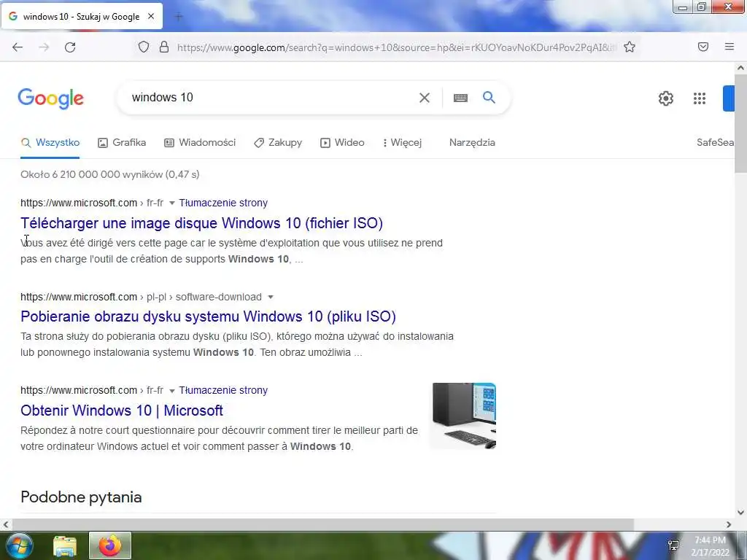Open the Google apps grid icon
Viewport: 747px width, 560px height.
[x=700, y=98]
